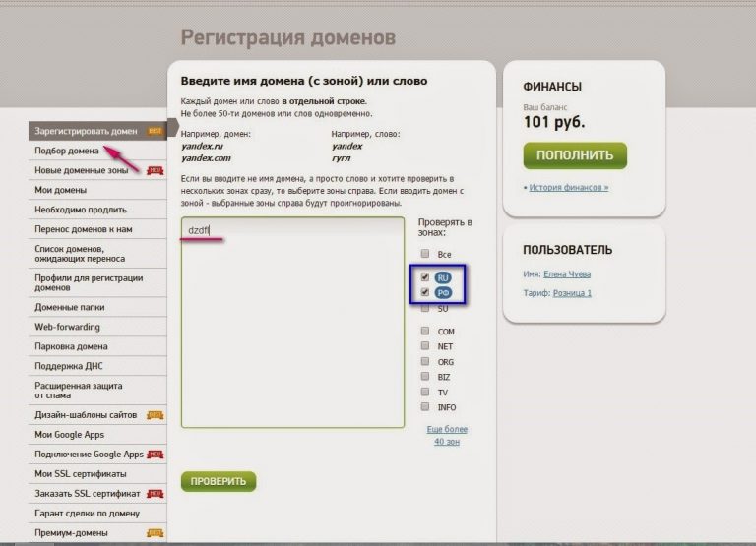Click the badge next to Заказать SSL сертификат

[x=155, y=493]
